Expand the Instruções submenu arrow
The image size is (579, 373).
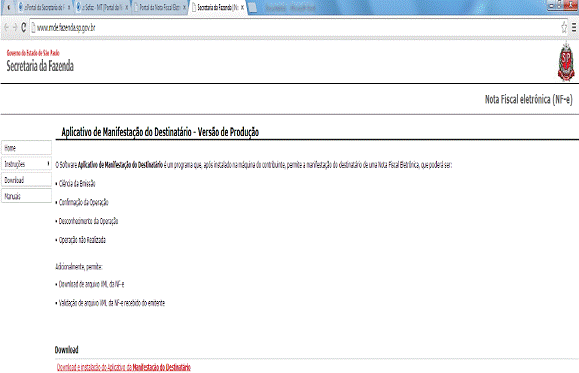[48, 164]
